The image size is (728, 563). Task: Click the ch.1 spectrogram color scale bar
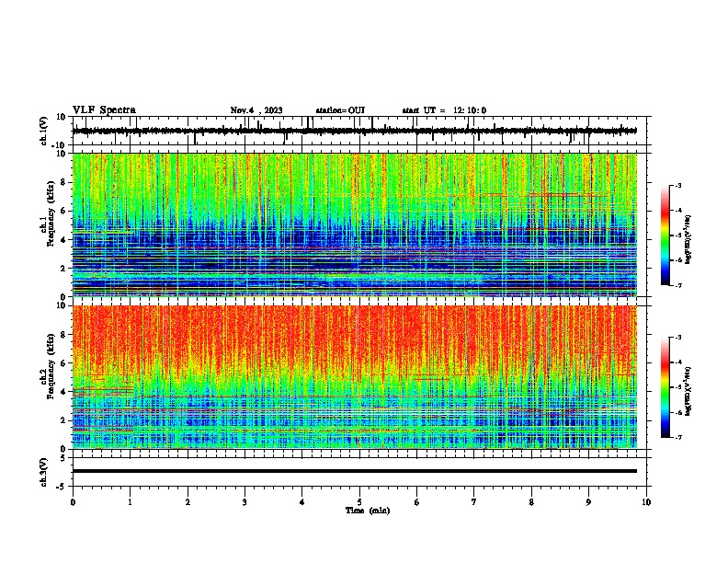coord(665,236)
